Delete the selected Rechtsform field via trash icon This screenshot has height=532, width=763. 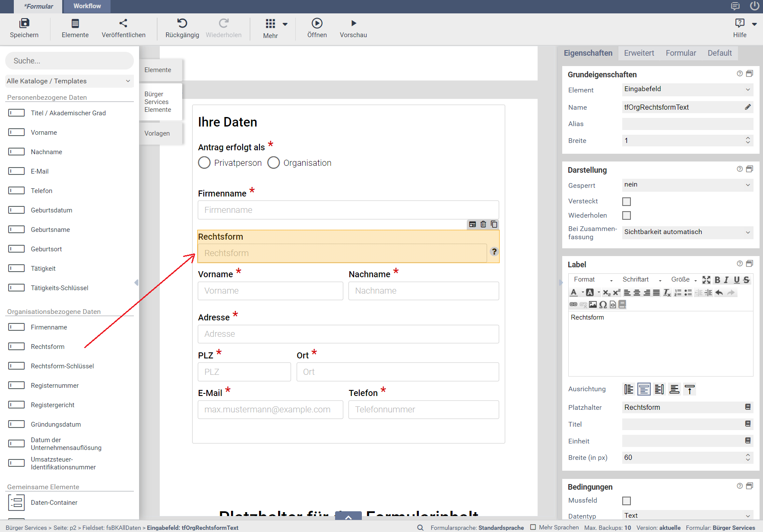[x=483, y=224]
